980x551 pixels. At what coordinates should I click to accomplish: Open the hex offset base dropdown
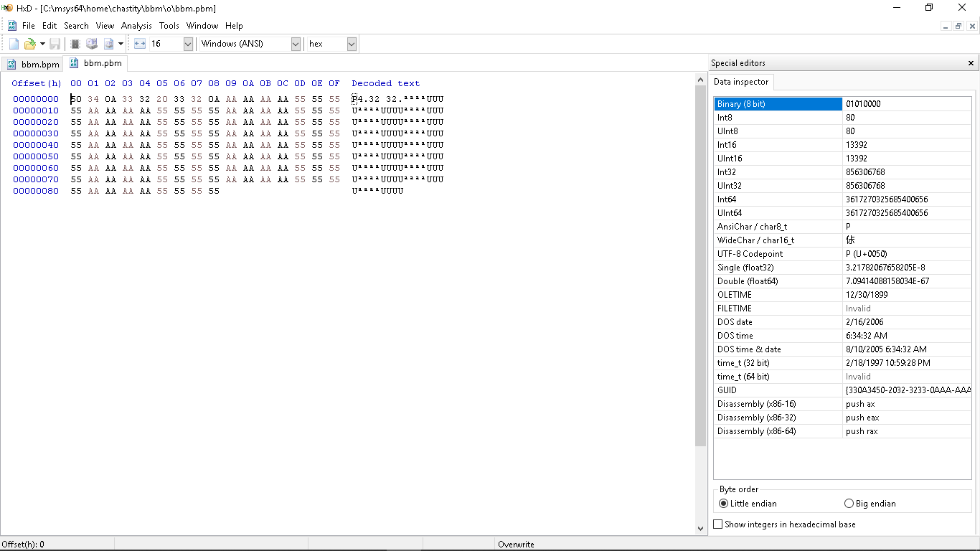[351, 43]
